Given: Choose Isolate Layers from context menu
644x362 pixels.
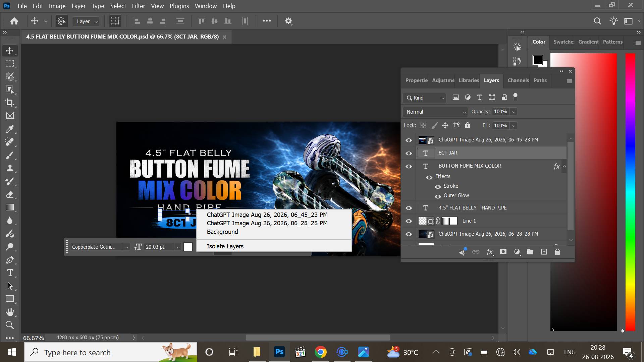Looking at the screenshot, I should point(225,246).
